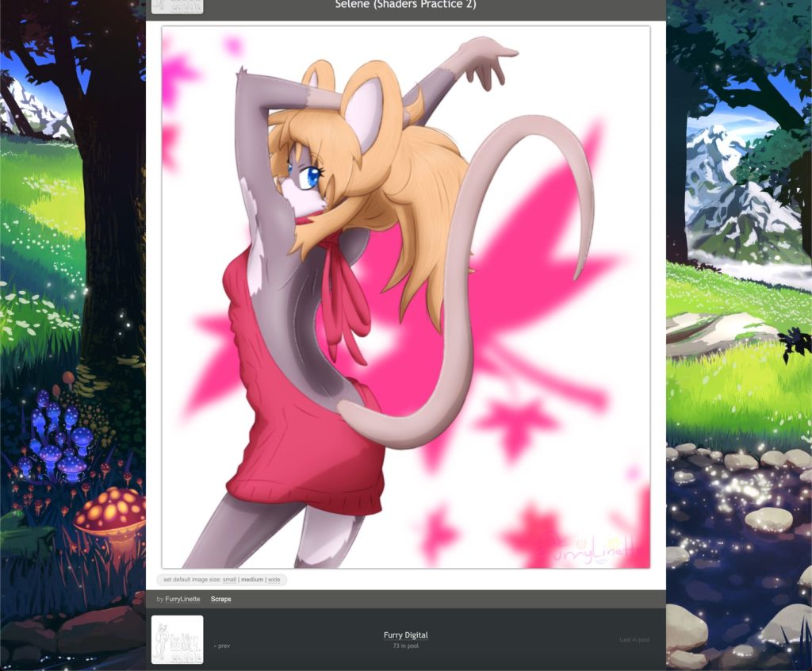This screenshot has width=812, height=671.
Task: Click the '73 in pool' count text
Action: (x=405, y=646)
